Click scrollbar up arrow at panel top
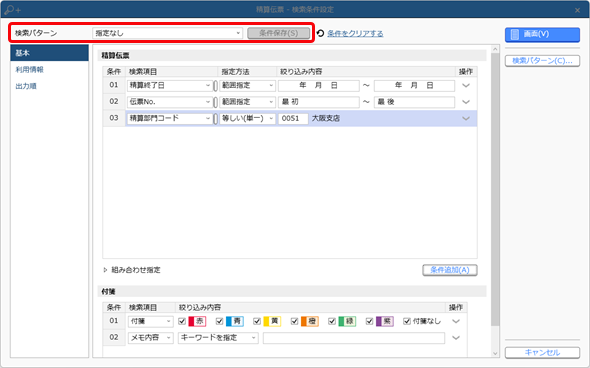Image resolution: width=590 pixels, height=368 pixels. [x=495, y=49]
